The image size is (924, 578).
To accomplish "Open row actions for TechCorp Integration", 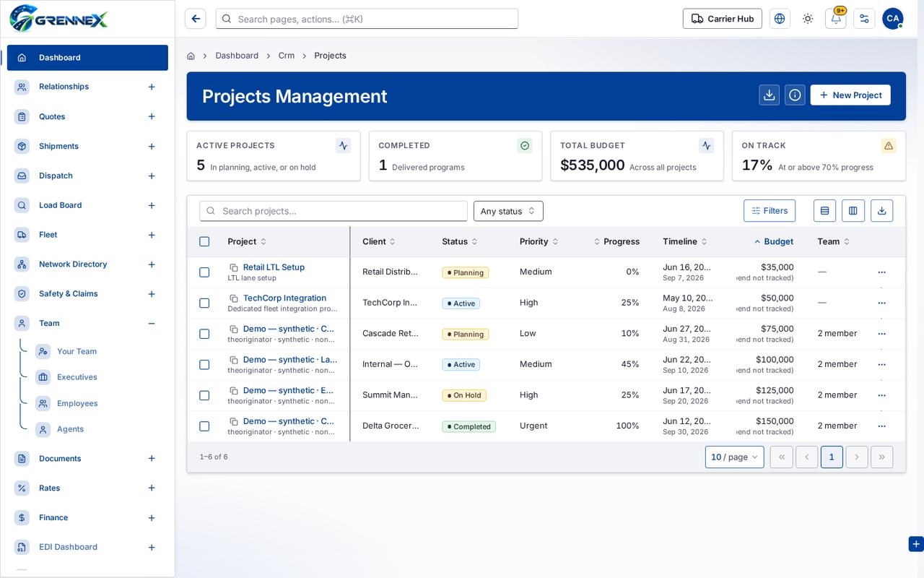I will pos(881,303).
